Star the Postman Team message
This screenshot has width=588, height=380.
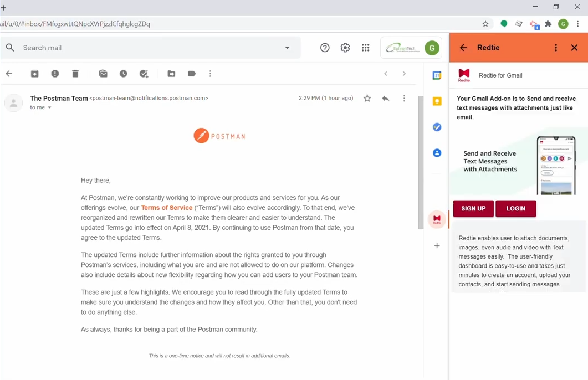pyautogui.click(x=367, y=99)
